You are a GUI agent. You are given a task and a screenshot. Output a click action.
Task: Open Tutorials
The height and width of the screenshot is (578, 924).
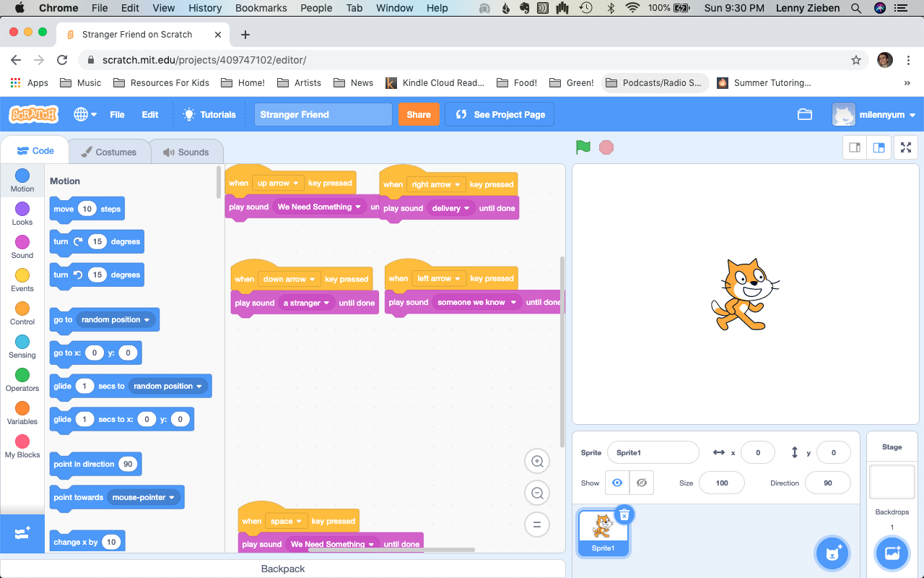(x=210, y=114)
